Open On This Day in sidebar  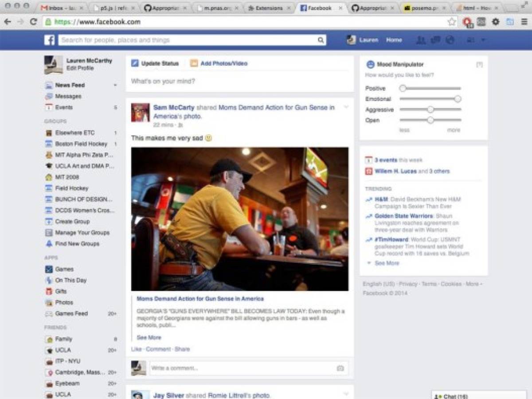[x=70, y=280]
